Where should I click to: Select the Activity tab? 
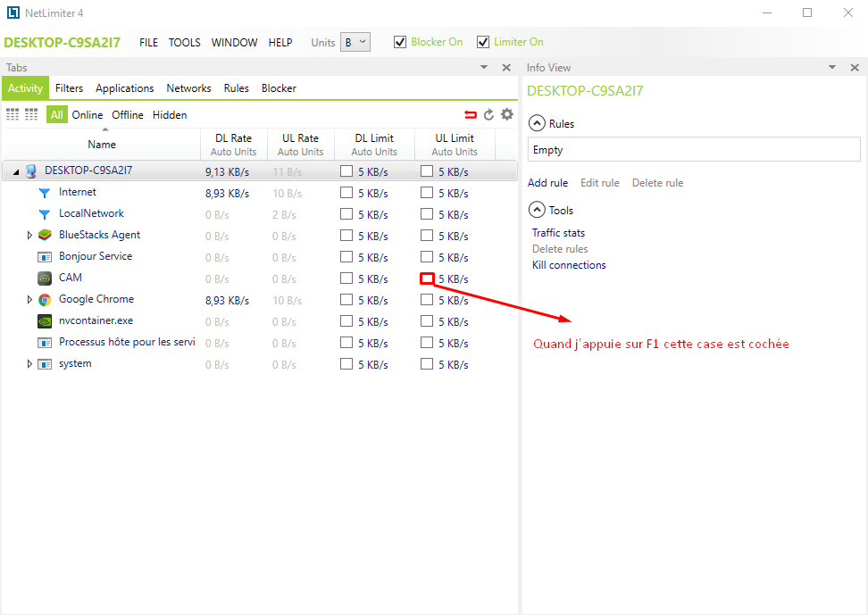click(x=26, y=88)
